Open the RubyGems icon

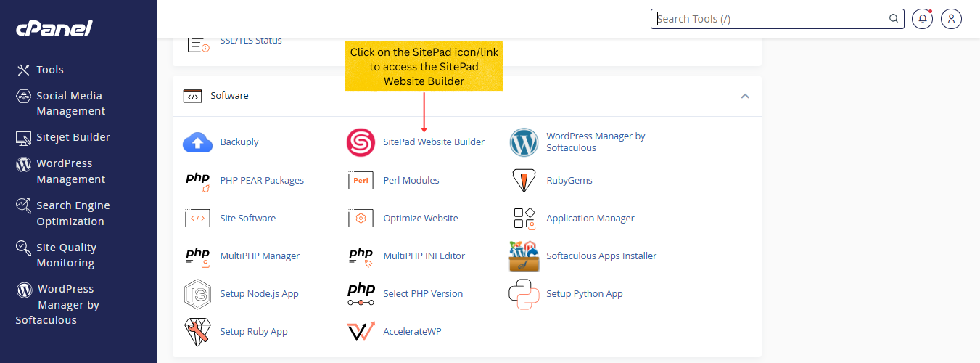coord(524,180)
